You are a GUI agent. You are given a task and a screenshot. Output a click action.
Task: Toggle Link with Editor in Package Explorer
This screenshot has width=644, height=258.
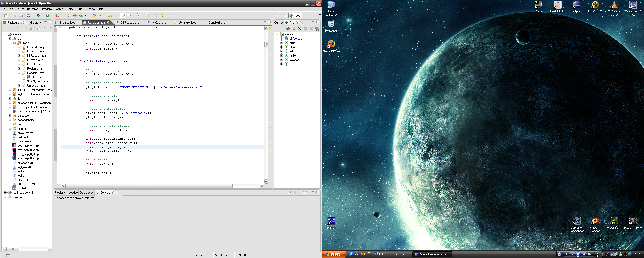44,29
